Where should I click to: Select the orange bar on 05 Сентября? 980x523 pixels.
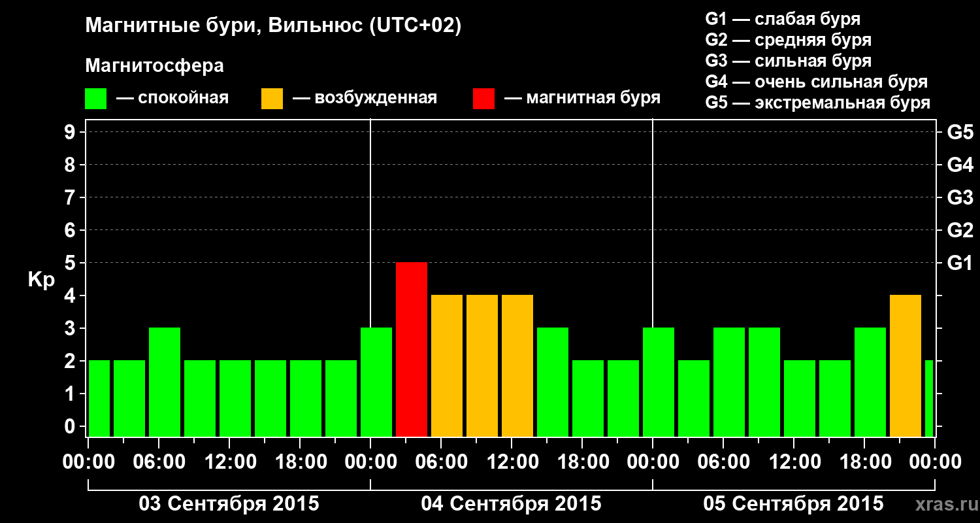coord(906,365)
